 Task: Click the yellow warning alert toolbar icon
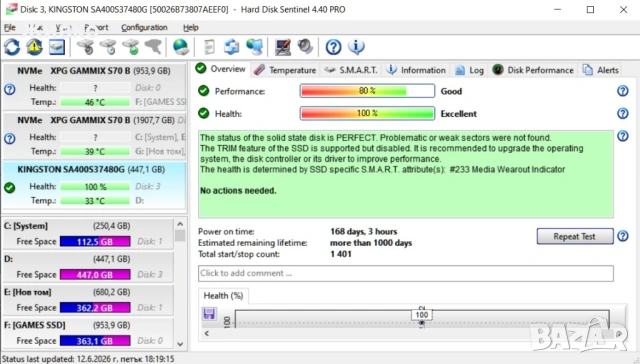coord(35,47)
